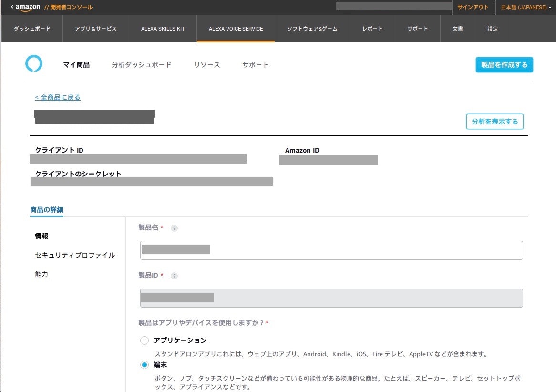The height and width of the screenshot is (392, 556).
Task: Open the ソフトウェア&ゲーム nav tab
Action: (312, 29)
